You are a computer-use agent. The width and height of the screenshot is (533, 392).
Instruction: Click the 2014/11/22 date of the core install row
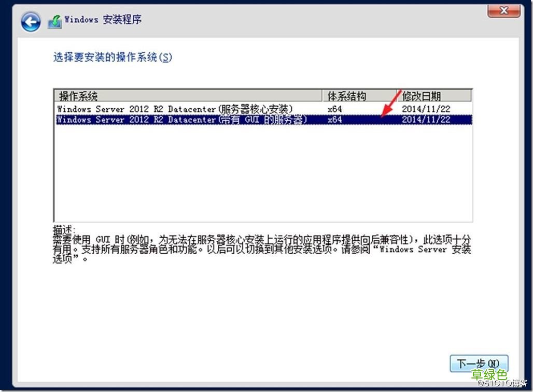click(x=425, y=109)
